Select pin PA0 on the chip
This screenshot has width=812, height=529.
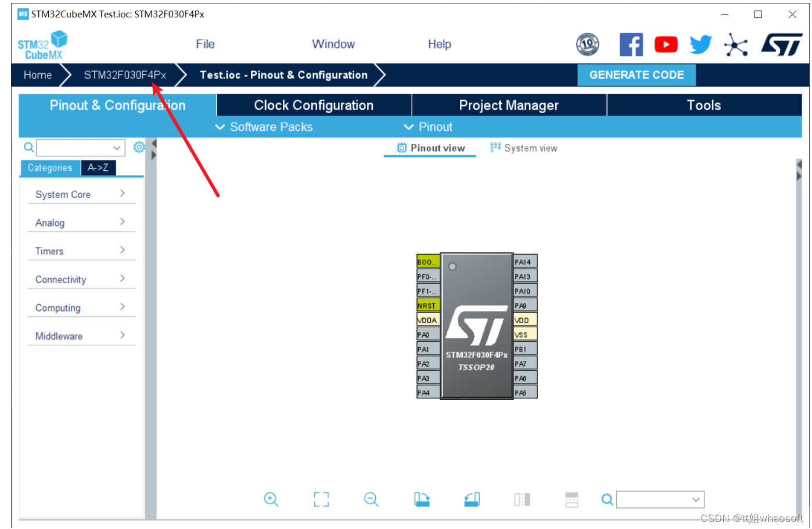coord(428,334)
